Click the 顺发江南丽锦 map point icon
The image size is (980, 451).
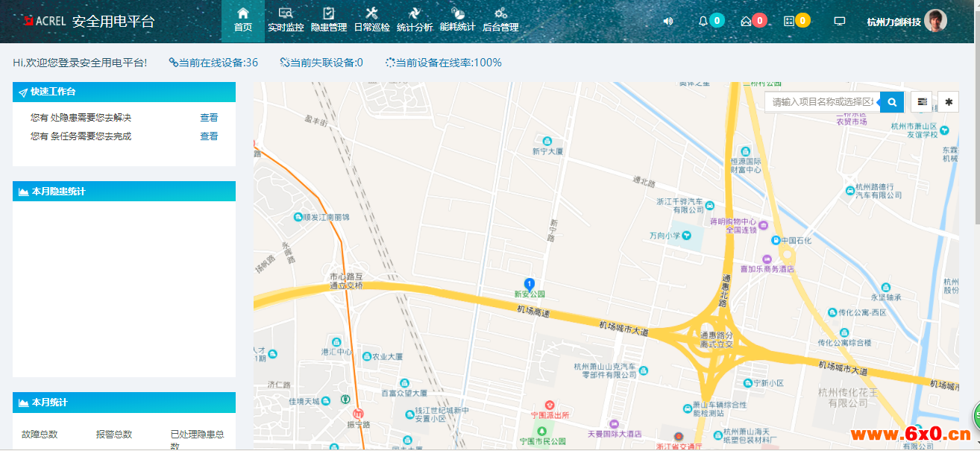pyautogui.click(x=298, y=218)
